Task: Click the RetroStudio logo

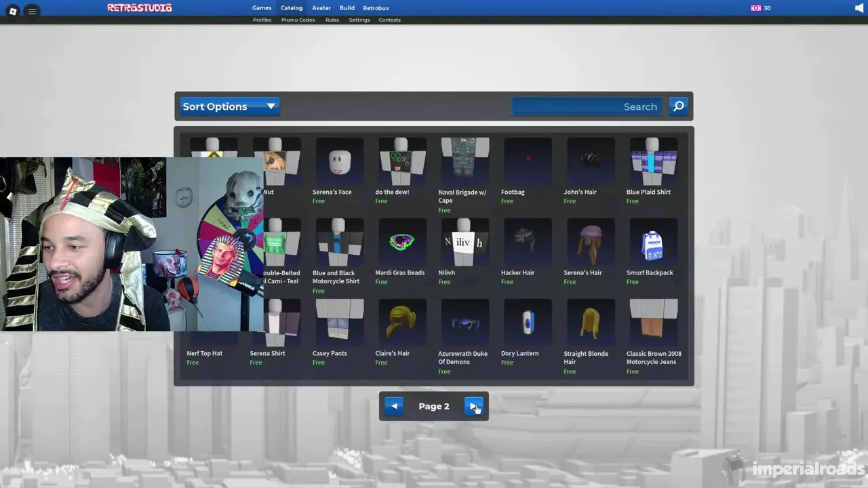Action: pyautogui.click(x=140, y=8)
